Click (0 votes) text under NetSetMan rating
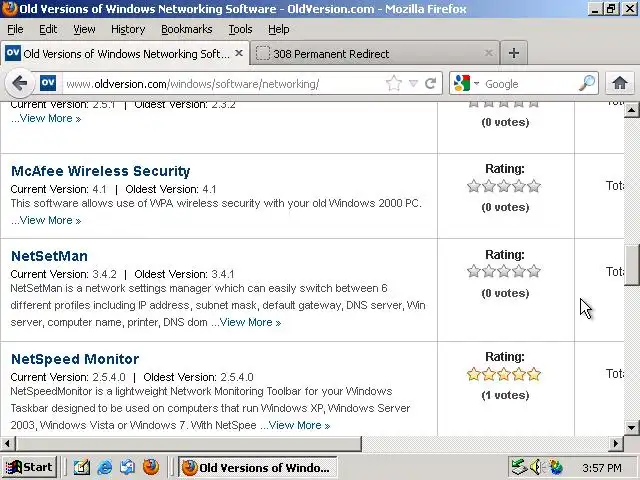This screenshot has width=640, height=480. [x=505, y=293]
